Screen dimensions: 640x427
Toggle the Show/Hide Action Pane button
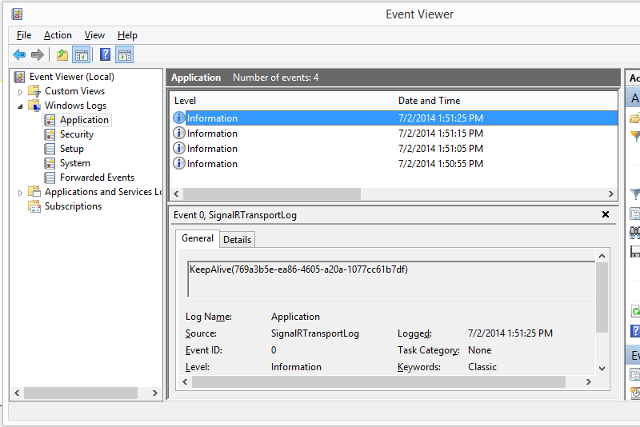point(124,54)
